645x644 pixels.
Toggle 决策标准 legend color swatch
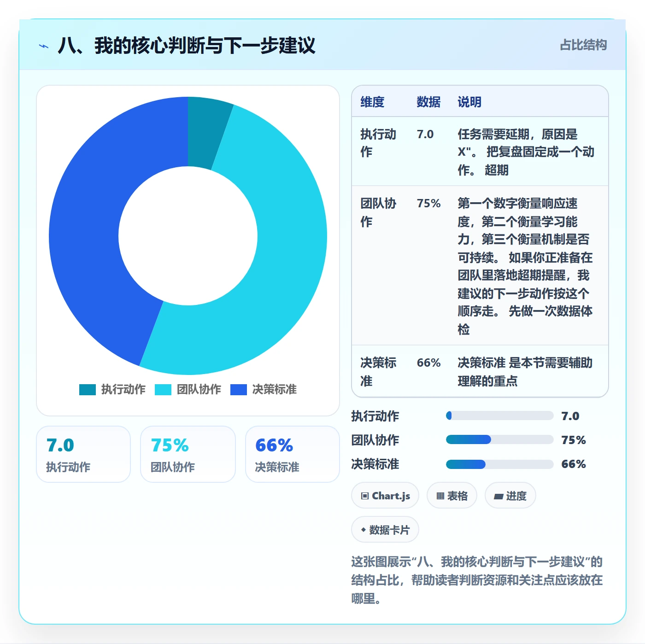pos(239,390)
